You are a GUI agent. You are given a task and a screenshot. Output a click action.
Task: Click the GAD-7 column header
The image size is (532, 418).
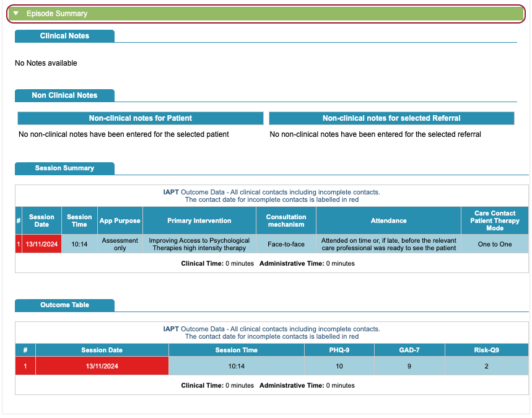(x=409, y=350)
